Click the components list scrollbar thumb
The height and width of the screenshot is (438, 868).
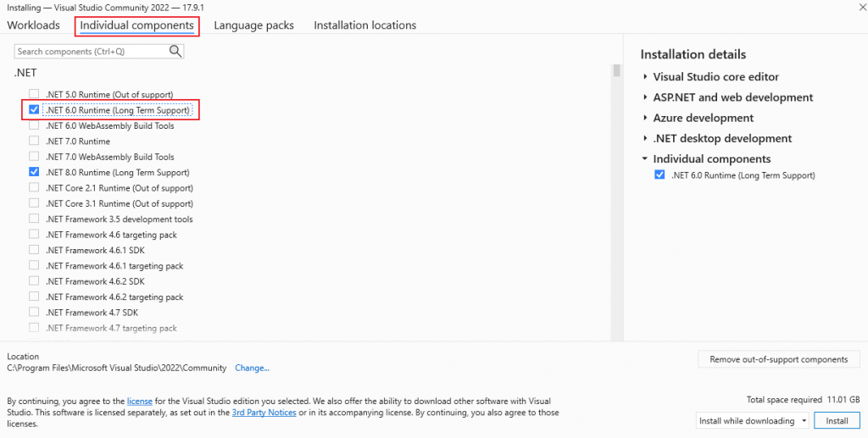pyautogui.click(x=616, y=71)
